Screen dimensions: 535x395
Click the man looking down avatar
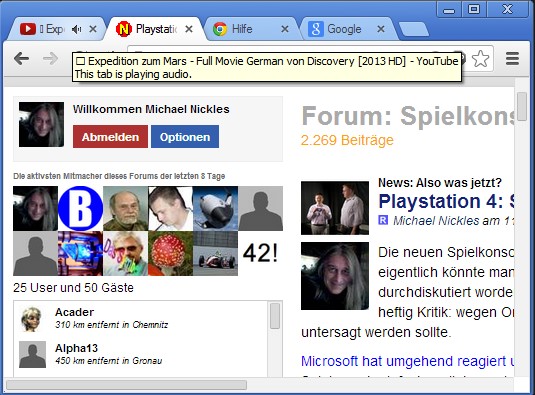[x=170, y=208]
